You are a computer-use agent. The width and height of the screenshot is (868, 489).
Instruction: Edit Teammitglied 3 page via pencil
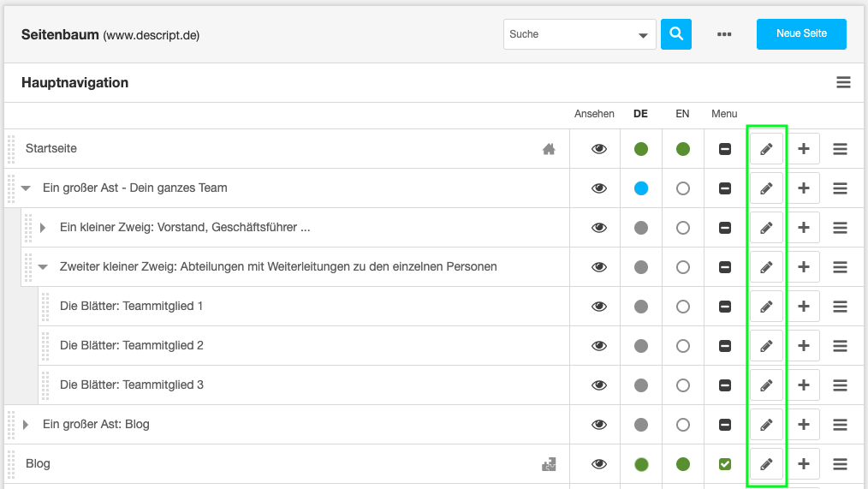pyautogui.click(x=766, y=385)
